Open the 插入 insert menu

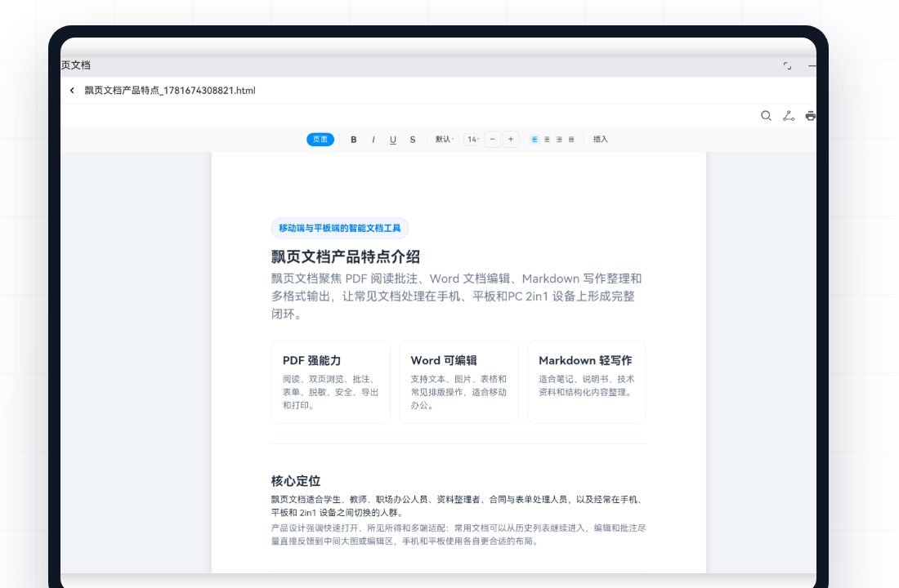[x=601, y=140]
